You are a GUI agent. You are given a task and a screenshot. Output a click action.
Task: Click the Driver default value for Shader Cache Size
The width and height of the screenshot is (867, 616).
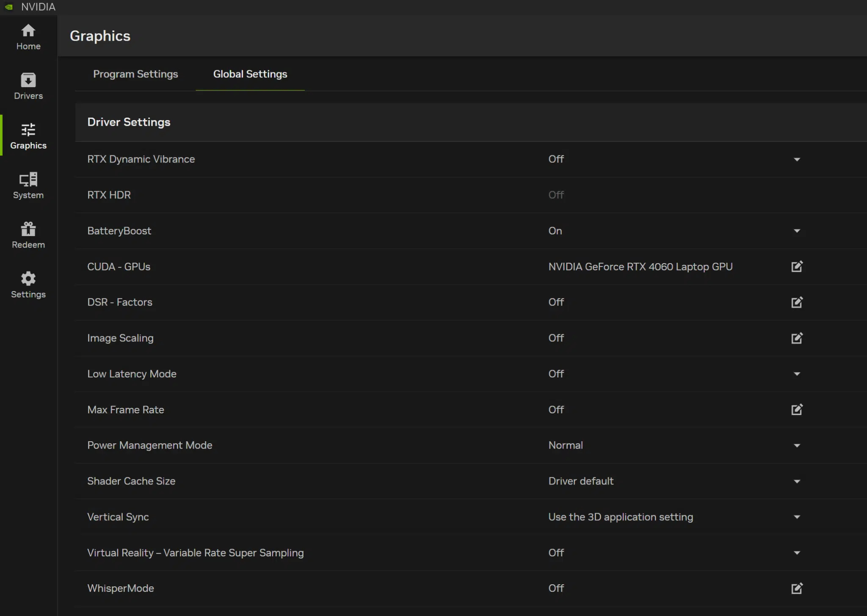pyautogui.click(x=581, y=481)
